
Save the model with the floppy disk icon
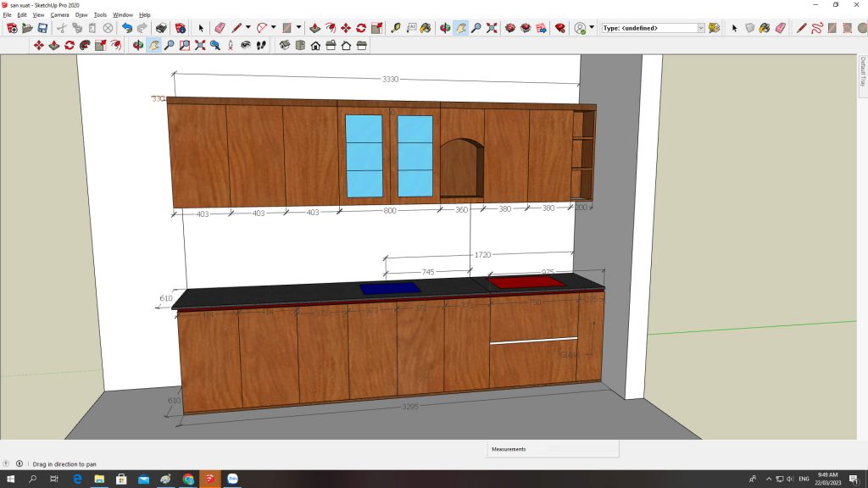tap(42, 28)
